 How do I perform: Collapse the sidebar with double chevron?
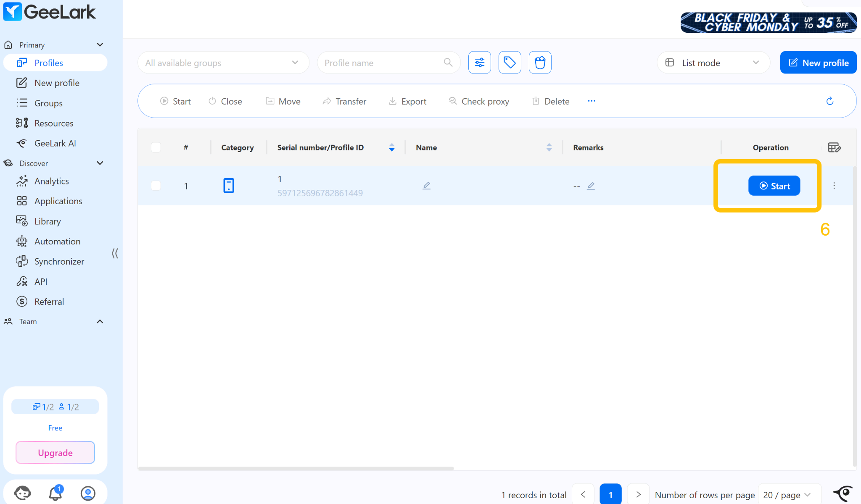(x=115, y=253)
